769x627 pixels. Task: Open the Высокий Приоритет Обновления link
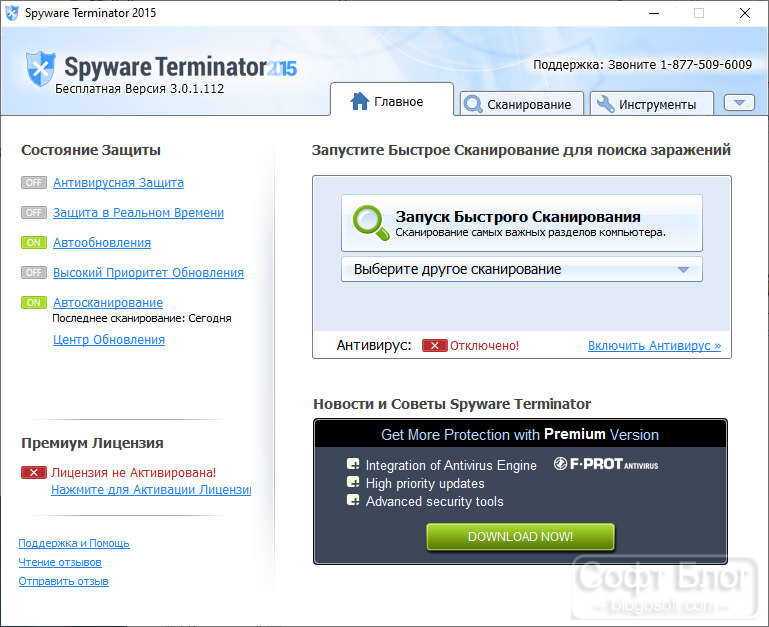(x=148, y=272)
